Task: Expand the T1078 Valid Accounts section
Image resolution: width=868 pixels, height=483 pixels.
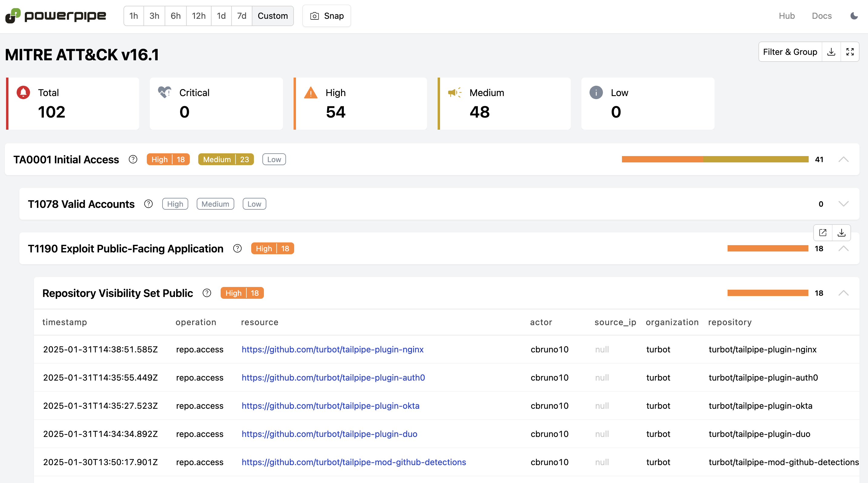Action: pyautogui.click(x=843, y=204)
